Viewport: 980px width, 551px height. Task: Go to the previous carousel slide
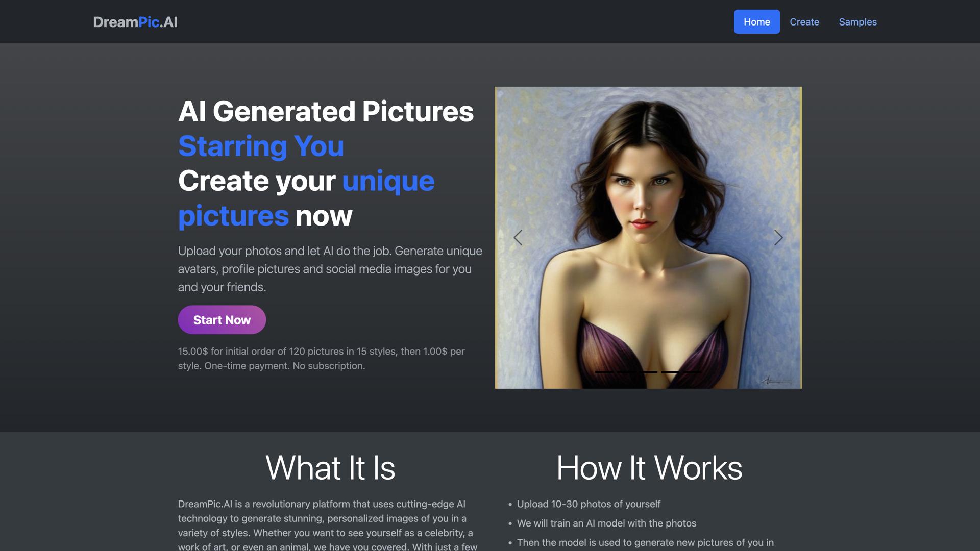click(518, 238)
